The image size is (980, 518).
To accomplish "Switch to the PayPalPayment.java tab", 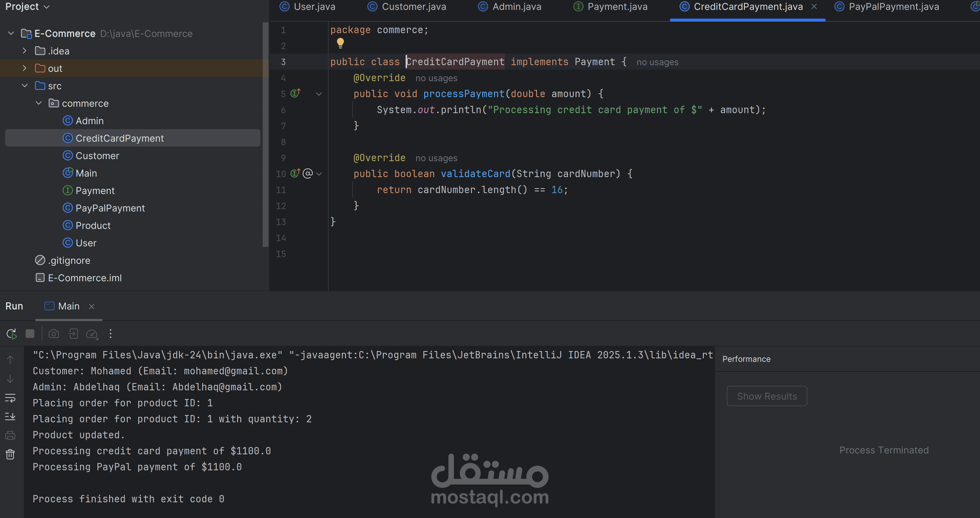I will pyautogui.click(x=886, y=7).
